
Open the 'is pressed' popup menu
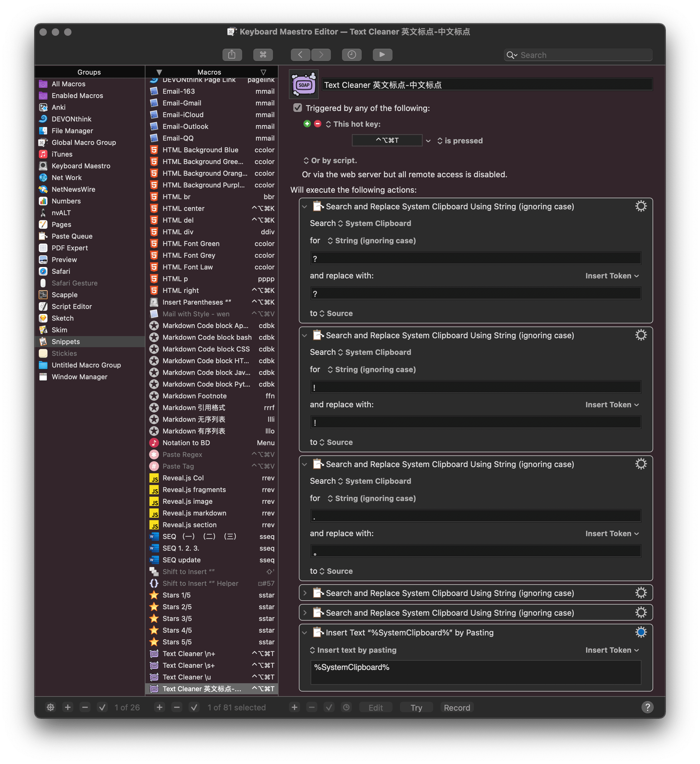(x=460, y=141)
